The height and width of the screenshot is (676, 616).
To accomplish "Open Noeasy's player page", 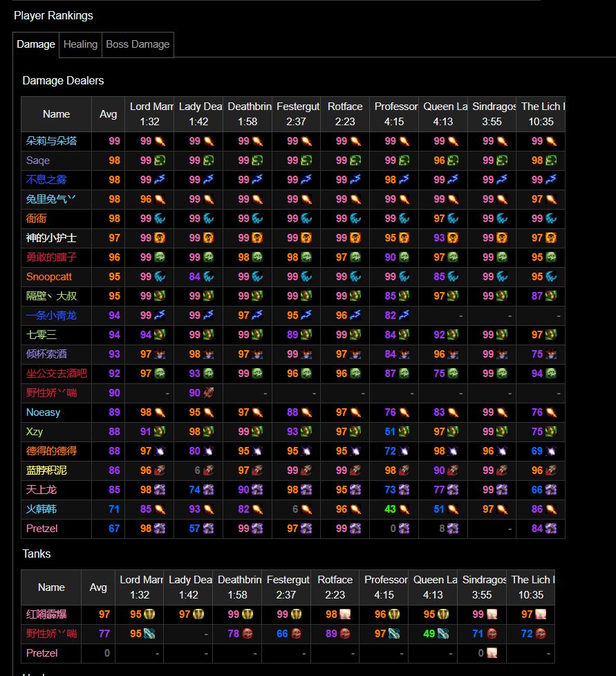I will point(44,412).
